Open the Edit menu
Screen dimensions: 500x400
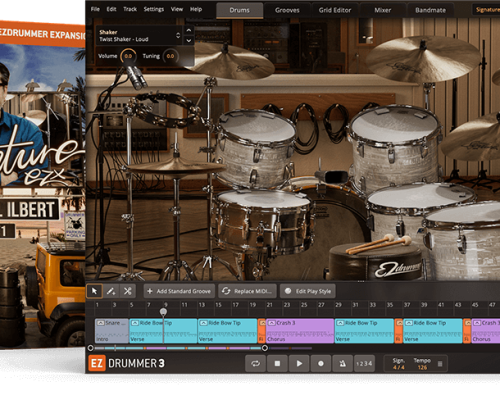click(111, 9)
